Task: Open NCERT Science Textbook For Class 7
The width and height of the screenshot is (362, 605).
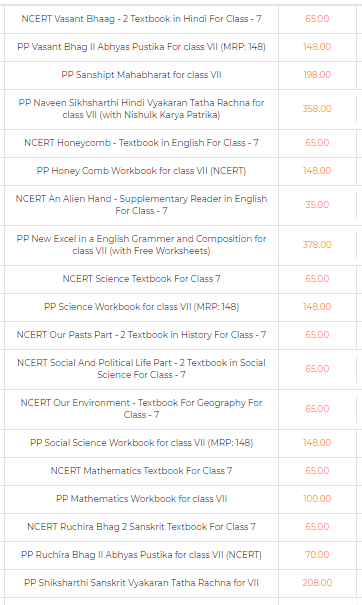Action: point(141,279)
